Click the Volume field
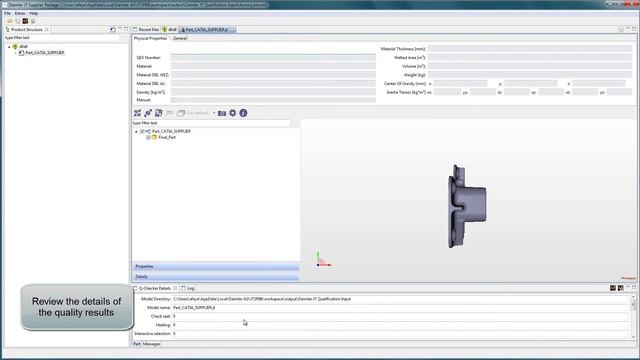Screen dimensions: 640x360 coord(530,66)
